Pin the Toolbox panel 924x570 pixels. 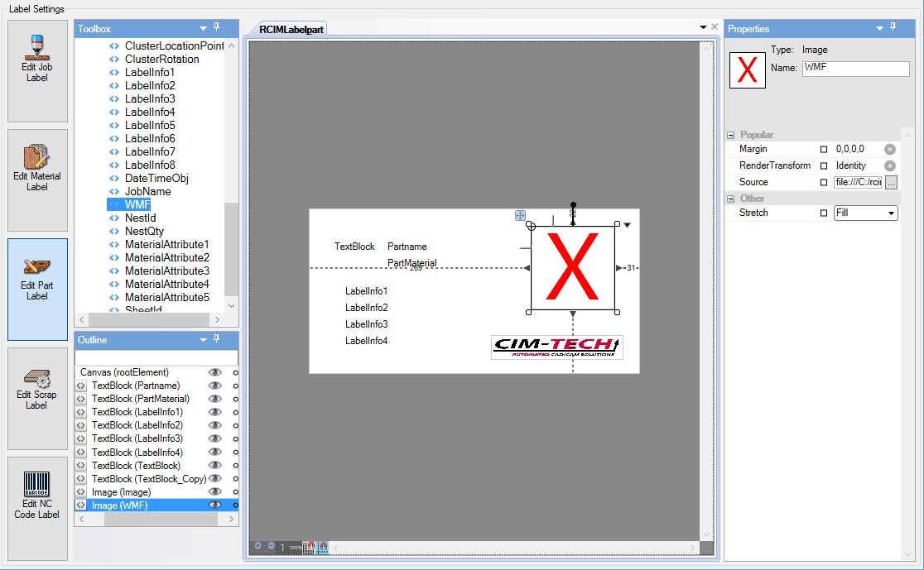(217, 28)
